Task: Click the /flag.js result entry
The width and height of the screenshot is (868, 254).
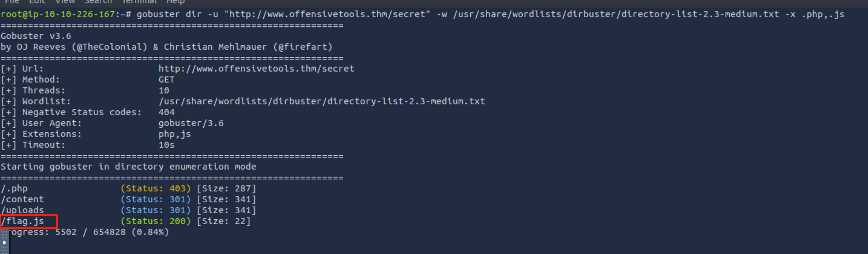Action: 23,221
